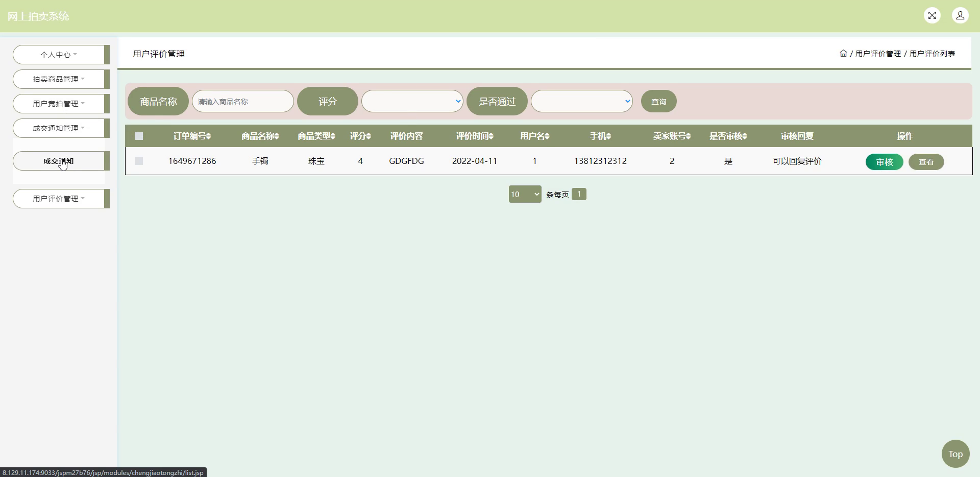980x477 pixels.
Task: Check the row 1649671286 checkbox
Action: (x=139, y=161)
